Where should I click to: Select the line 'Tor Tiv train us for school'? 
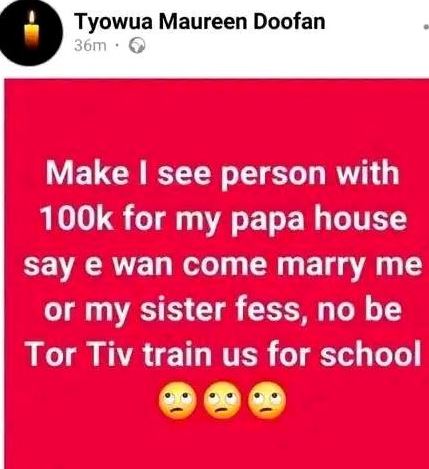pyautogui.click(x=222, y=354)
